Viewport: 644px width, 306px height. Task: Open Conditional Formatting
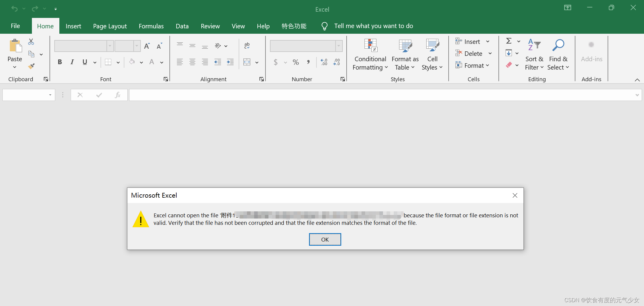(x=370, y=54)
